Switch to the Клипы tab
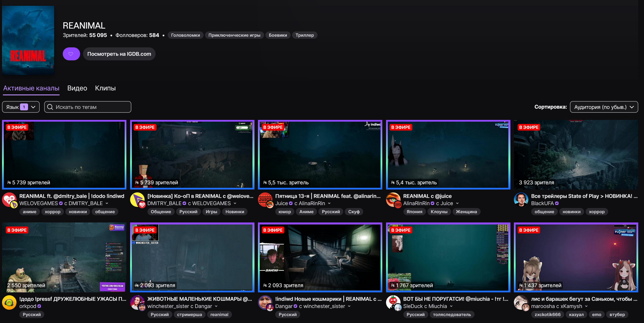This screenshot has width=644, height=323. (x=105, y=88)
